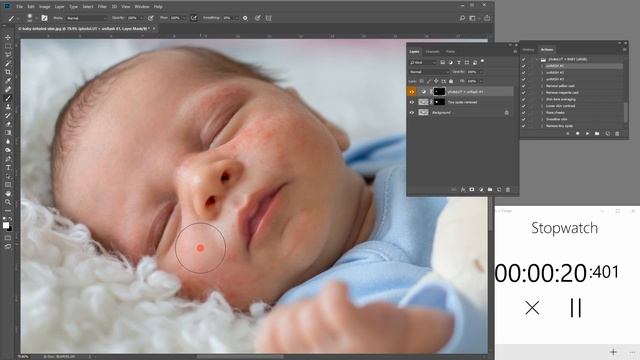Open the Flow value dropdown
The width and height of the screenshot is (640, 360).
pyautogui.click(x=184, y=18)
